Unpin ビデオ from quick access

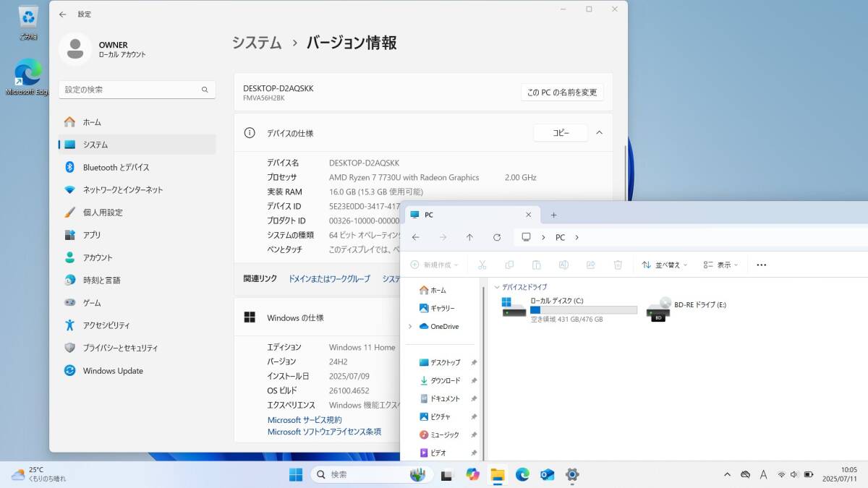[474, 453]
